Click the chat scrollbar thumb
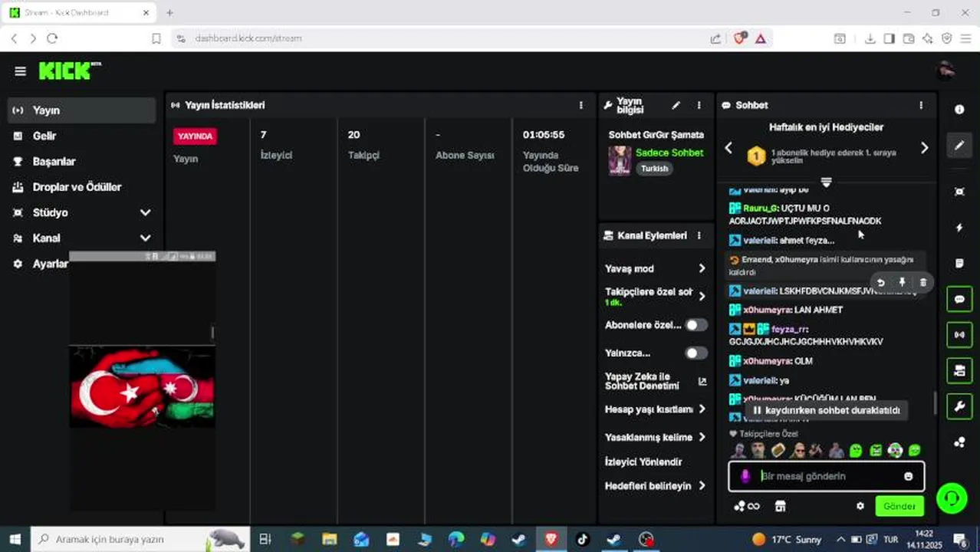Screen dimensions: 980x552 (x=934, y=403)
